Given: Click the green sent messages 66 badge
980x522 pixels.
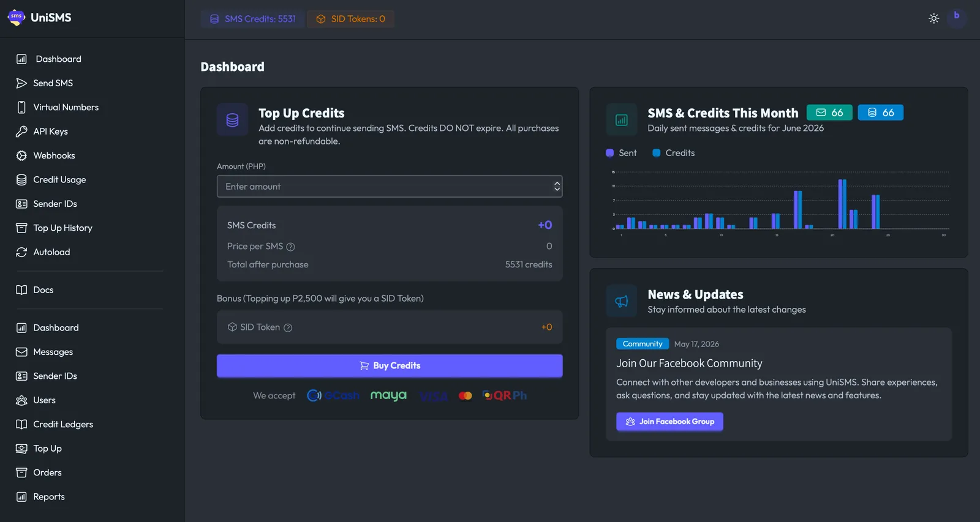Looking at the screenshot, I should [829, 113].
